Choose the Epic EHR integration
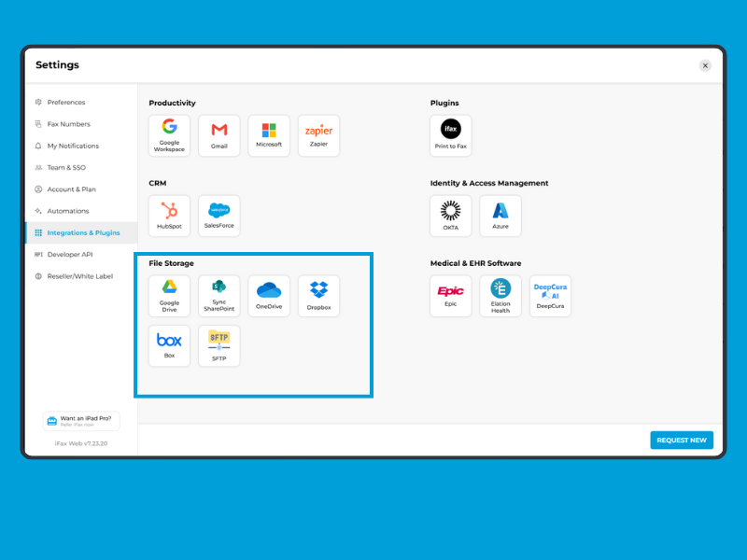Viewport: 747px width, 560px height. click(451, 296)
